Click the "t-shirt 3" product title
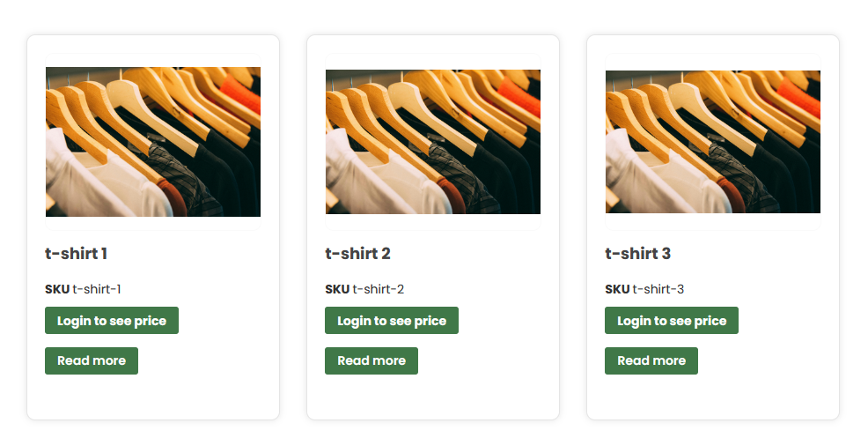The image size is (868, 438). [x=637, y=254]
